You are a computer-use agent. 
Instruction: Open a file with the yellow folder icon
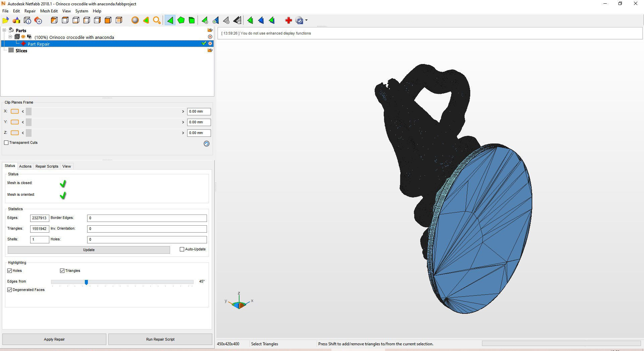pyautogui.click(x=6, y=20)
